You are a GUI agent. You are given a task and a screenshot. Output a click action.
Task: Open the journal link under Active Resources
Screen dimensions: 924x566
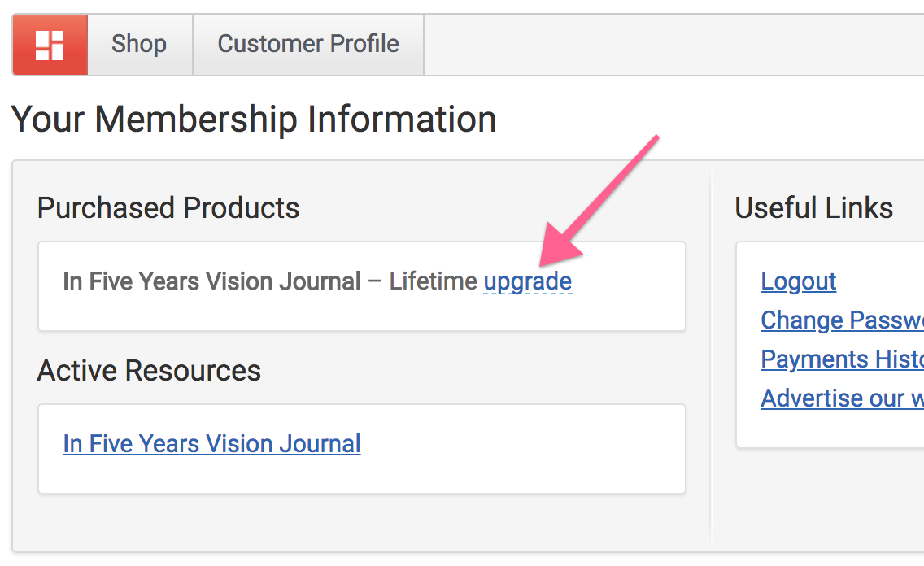click(x=211, y=444)
